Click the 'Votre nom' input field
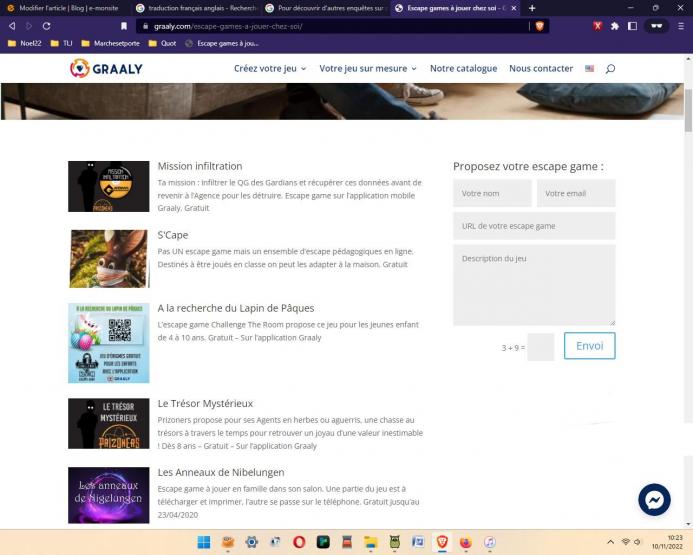Image resolution: width=693 pixels, height=555 pixels. click(x=492, y=193)
